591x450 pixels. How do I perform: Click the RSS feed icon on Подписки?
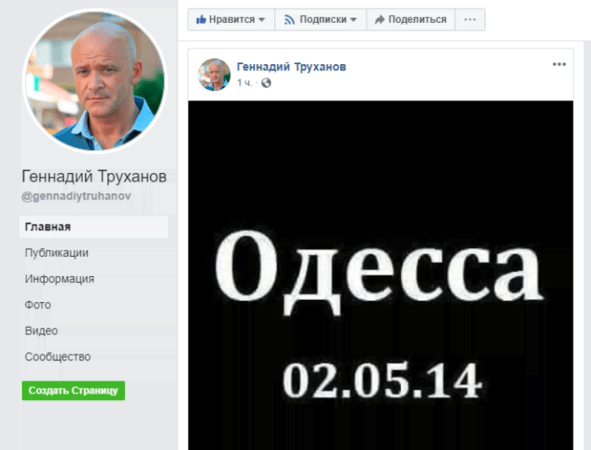[x=289, y=20]
